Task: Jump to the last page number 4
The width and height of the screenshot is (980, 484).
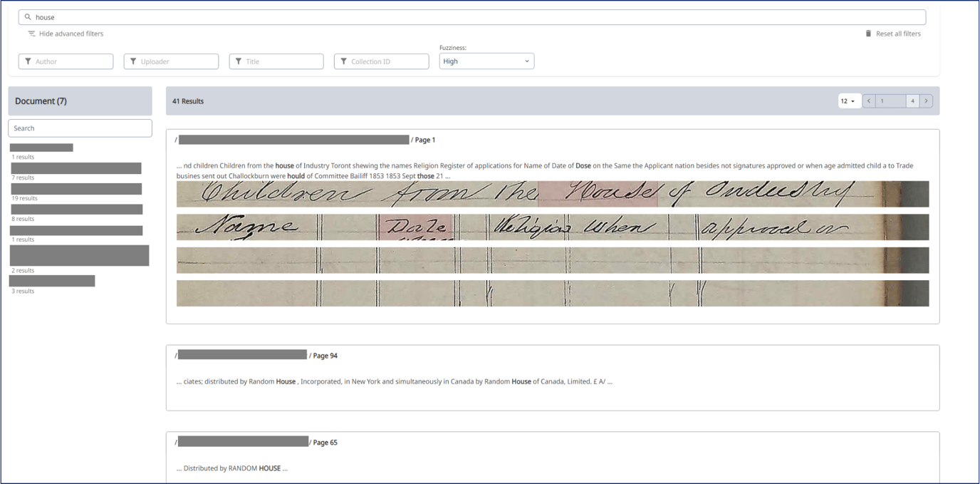Action: [x=912, y=101]
